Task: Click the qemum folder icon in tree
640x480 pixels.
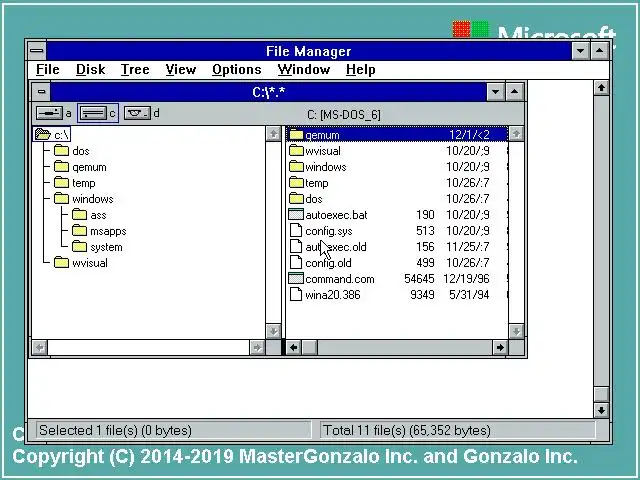Action: pyautogui.click(x=62, y=167)
